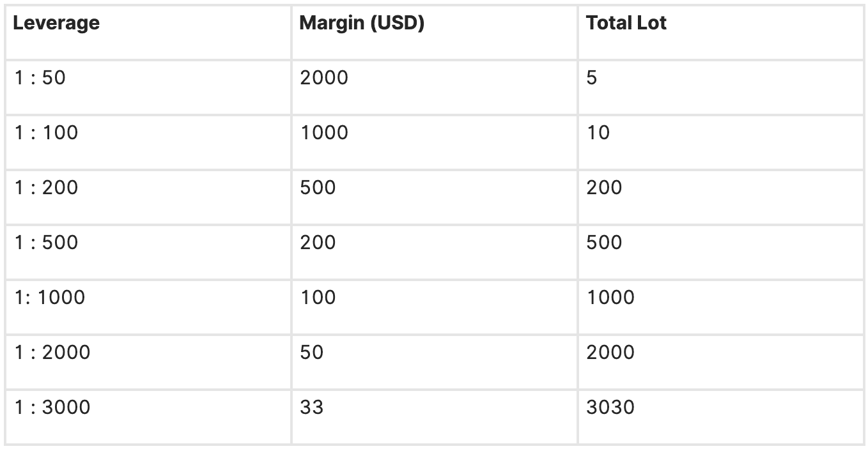
Task: Click the total lot cell showing 5
Action: [721, 88]
